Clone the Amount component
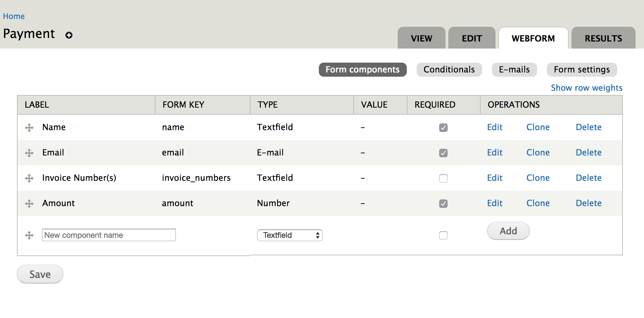Screen dimensions: 644x318 538,203
